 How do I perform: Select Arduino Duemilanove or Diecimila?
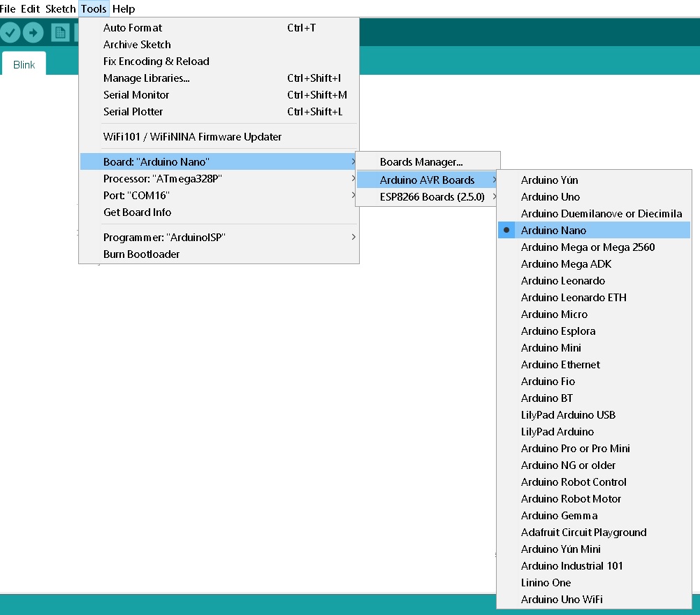[x=594, y=213]
